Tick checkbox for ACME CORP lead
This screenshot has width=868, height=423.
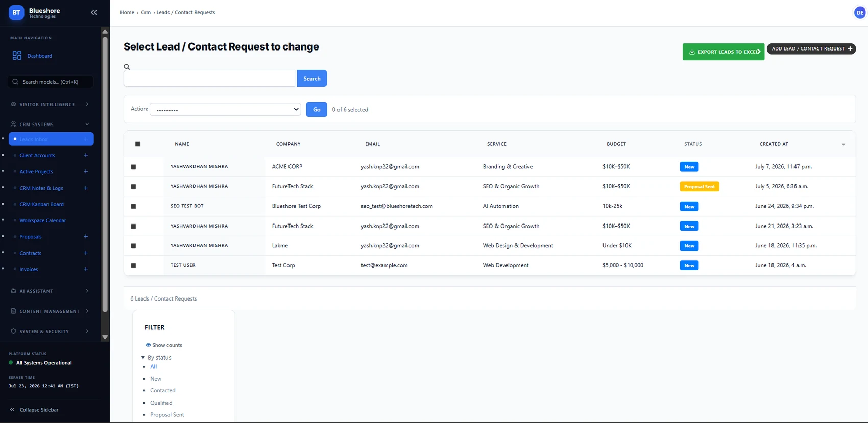coord(134,167)
